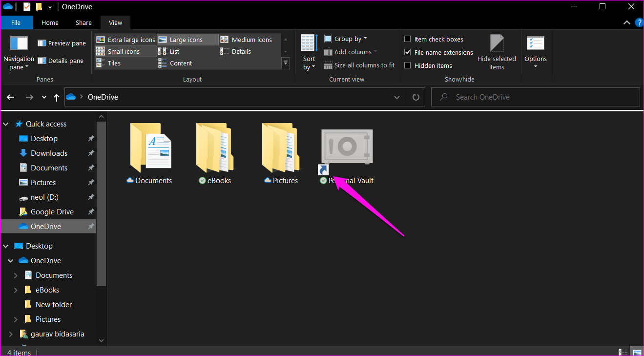The height and width of the screenshot is (356, 644).
Task: Click the ribbon Help question mark
Action: 639,23
